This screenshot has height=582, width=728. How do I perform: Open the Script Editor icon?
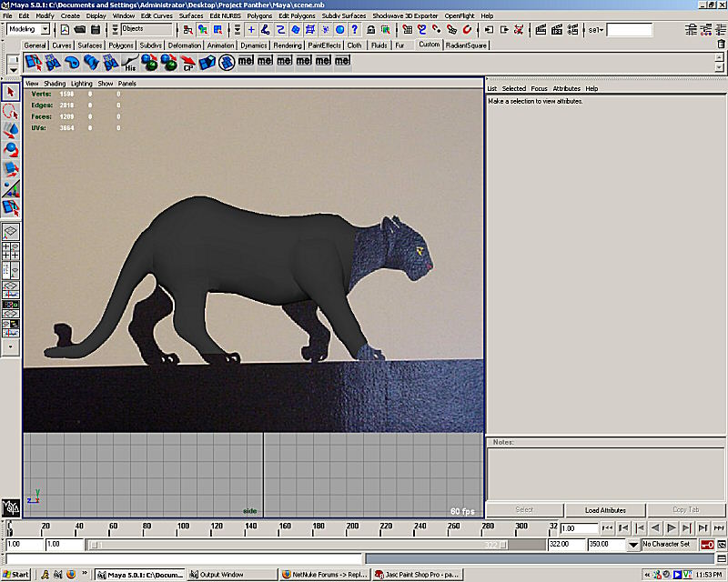coord(722,557)
